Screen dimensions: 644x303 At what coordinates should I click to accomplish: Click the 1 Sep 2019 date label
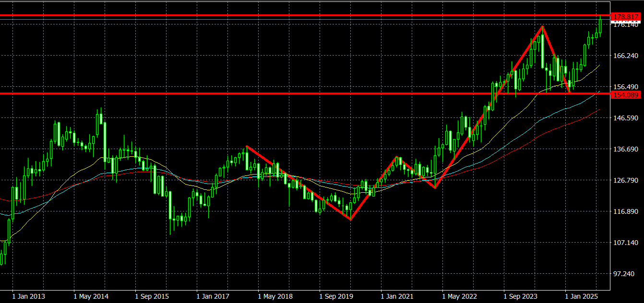click(x=336, y=296)
